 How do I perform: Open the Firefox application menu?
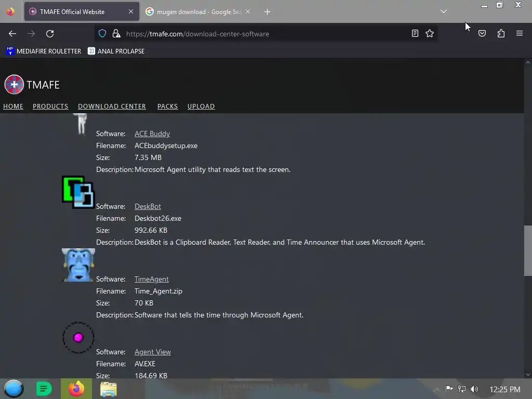coord(520,33)
